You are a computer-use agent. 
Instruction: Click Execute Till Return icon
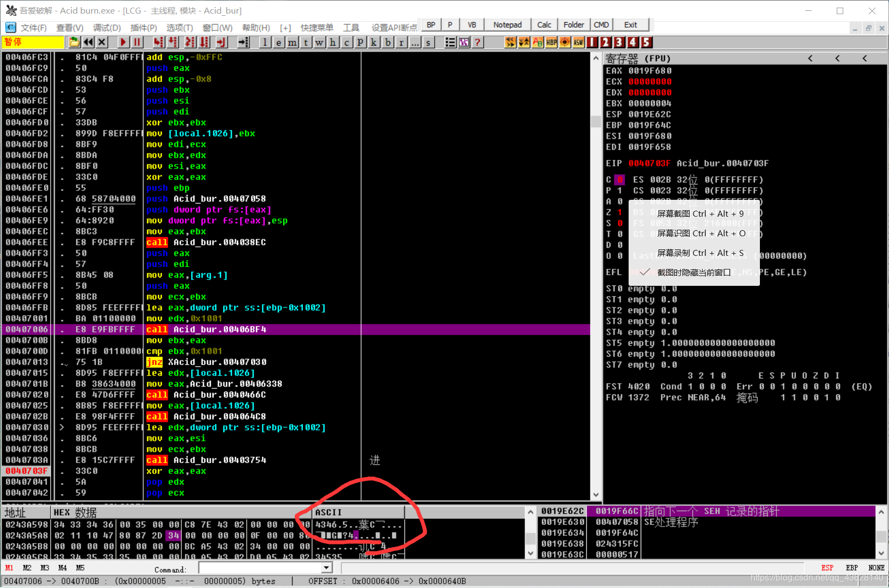tap(221, 42)
